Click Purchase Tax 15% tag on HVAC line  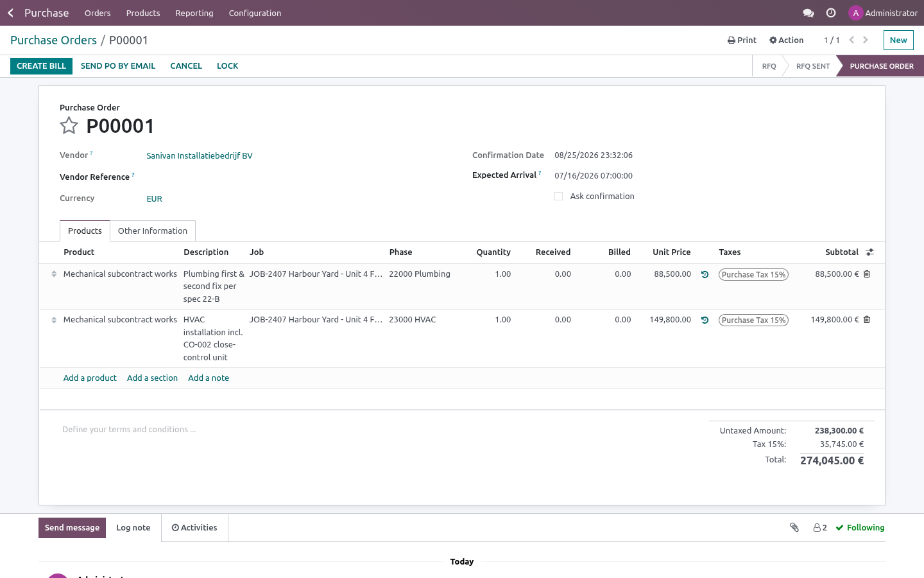click(x=753, y=320)
